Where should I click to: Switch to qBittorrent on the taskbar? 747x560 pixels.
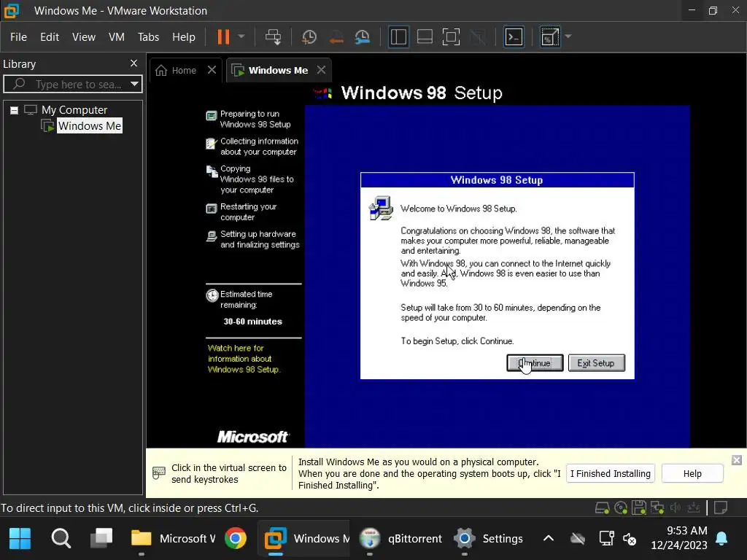(x=400, y=539)
